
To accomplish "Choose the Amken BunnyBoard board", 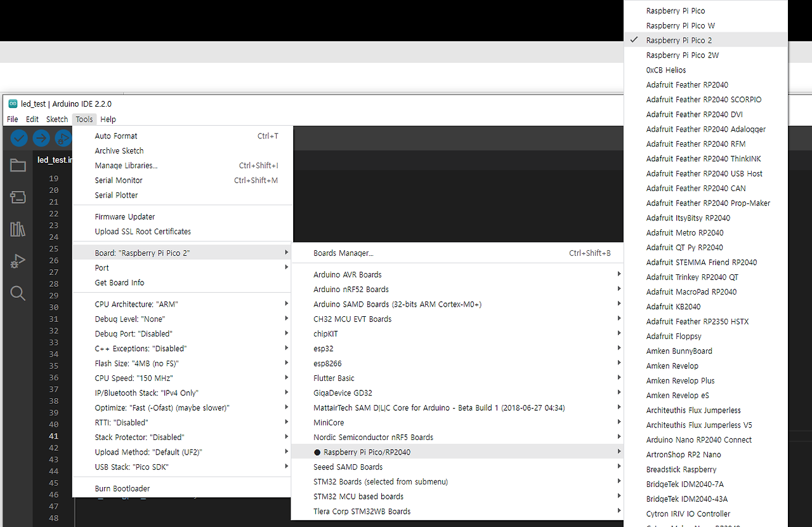I will [705, 351].
